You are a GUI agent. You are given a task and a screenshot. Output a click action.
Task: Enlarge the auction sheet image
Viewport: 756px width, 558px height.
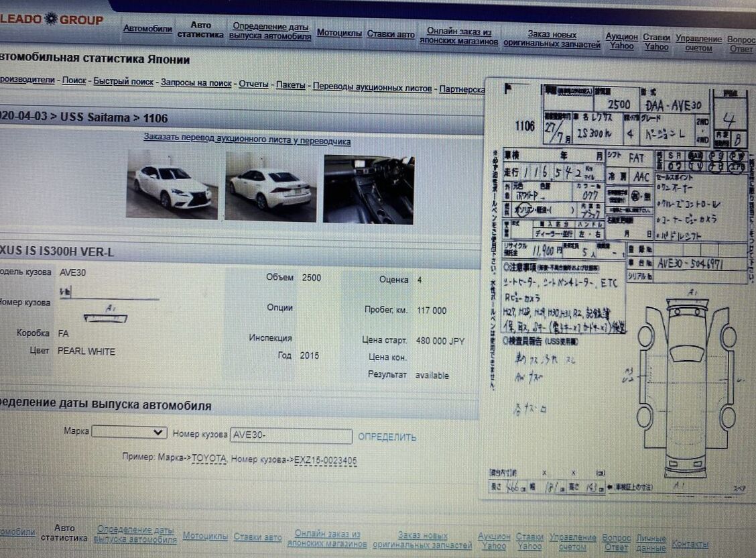[620, 289]
